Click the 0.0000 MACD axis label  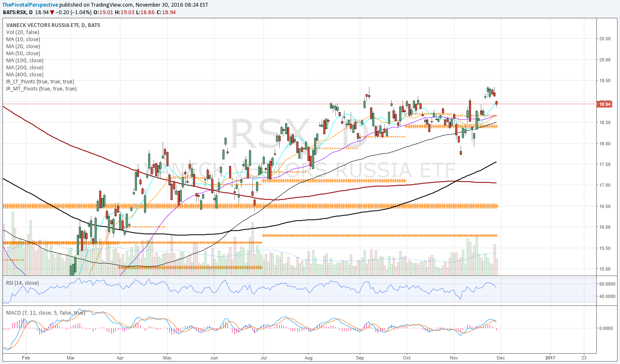point(606,328)
